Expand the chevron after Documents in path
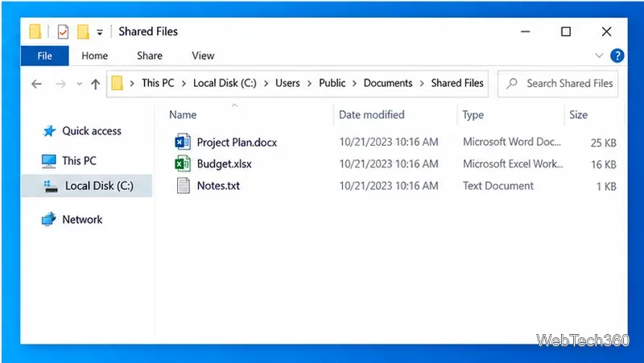Image resolution: width=644 pixels, height=363 pixels. point(422,84)
